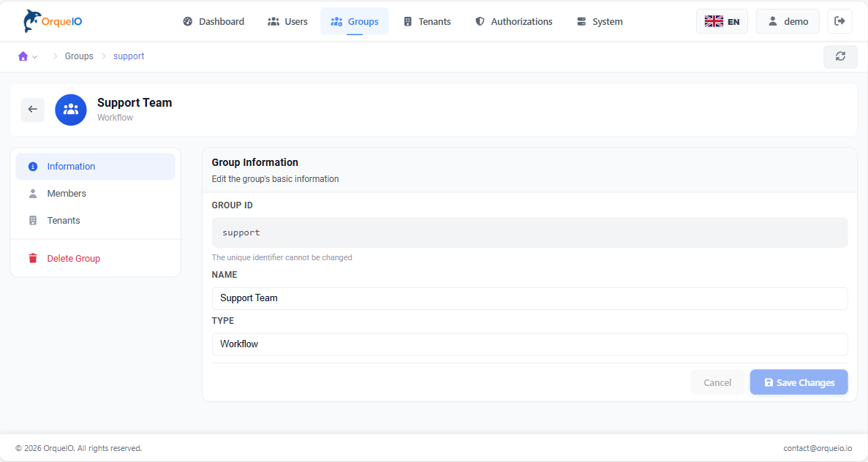Click the info icon next to Information
Image resolution: width=868 pixels, height=462 pixels.
click(x=32, y=166)
